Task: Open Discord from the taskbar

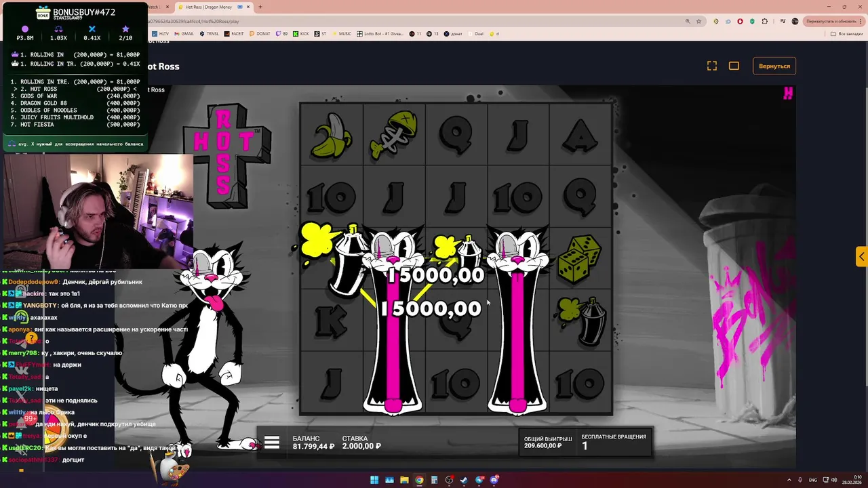Action: pyautogui.click(x=494, y=480)
